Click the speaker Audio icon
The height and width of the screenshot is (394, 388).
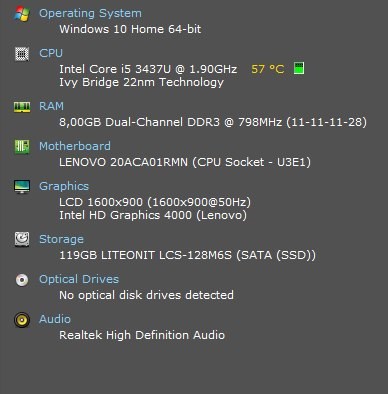22,320
